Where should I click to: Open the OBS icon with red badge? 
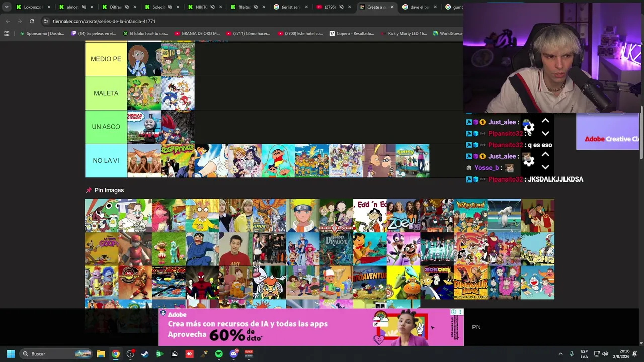coord(130,354)
